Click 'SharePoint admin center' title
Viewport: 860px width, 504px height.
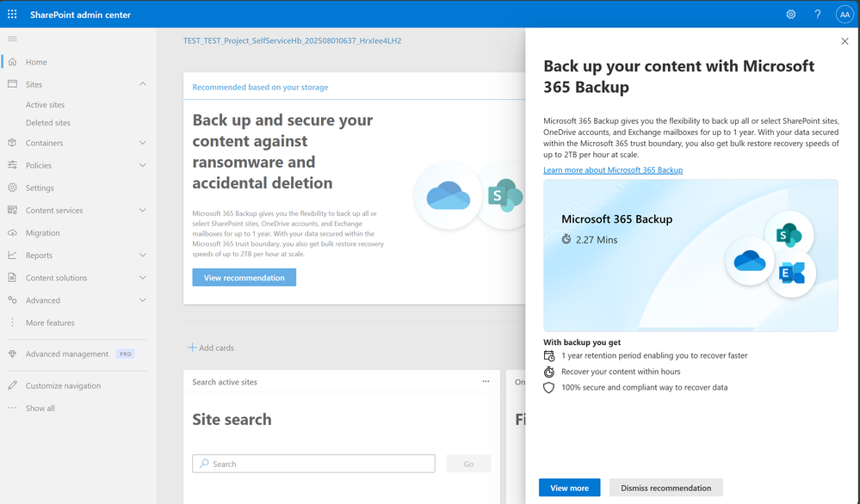coord(81,15)
